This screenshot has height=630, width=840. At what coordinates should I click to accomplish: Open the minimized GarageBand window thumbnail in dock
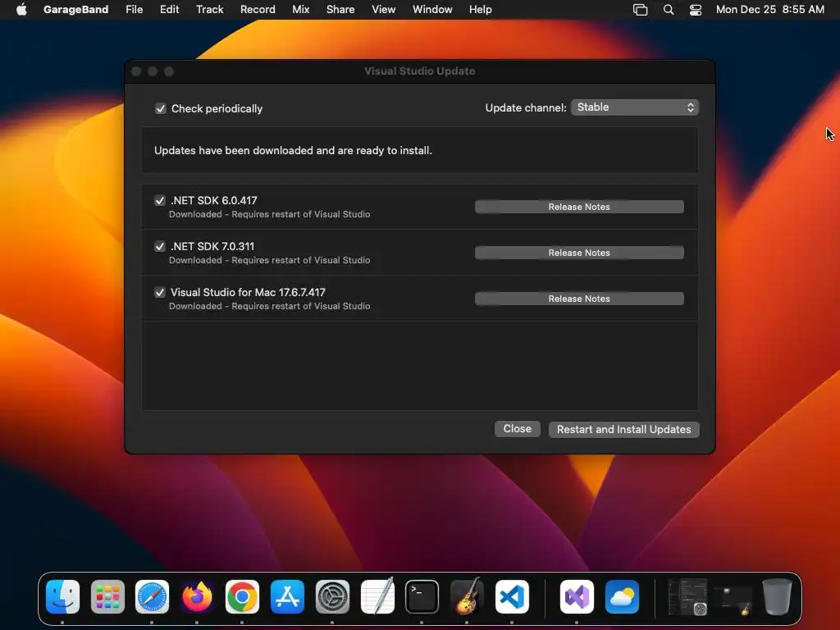[733, 600]
